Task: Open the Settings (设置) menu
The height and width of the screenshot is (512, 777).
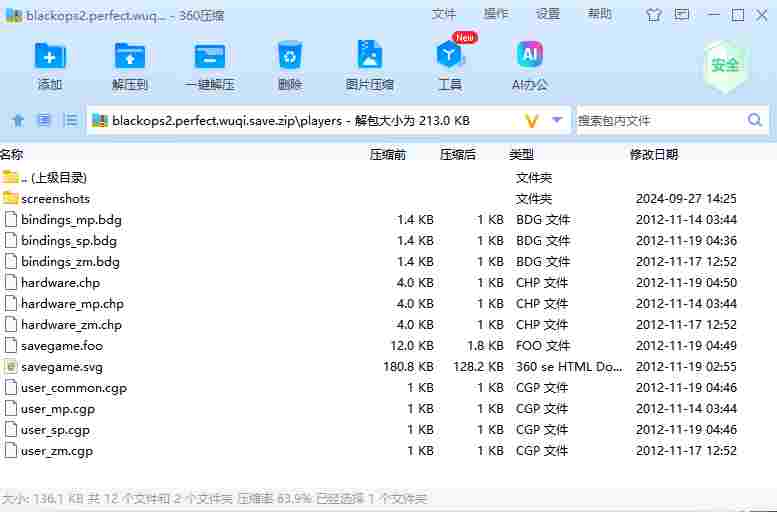Action: pos(548,14)
